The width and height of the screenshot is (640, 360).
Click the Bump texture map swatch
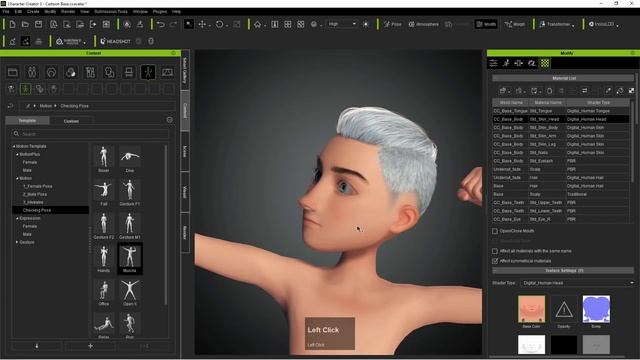click(x=596, y=309)
